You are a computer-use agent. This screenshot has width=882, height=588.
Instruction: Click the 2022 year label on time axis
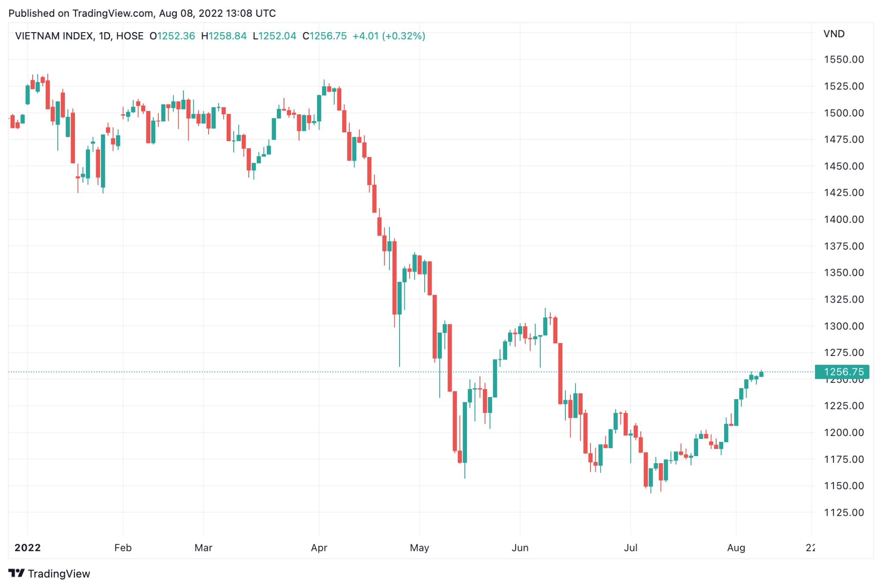[28, 547]
